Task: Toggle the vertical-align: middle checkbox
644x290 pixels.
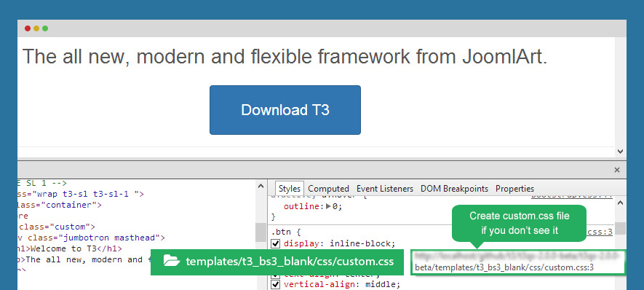Action: (x=276, y=284)
